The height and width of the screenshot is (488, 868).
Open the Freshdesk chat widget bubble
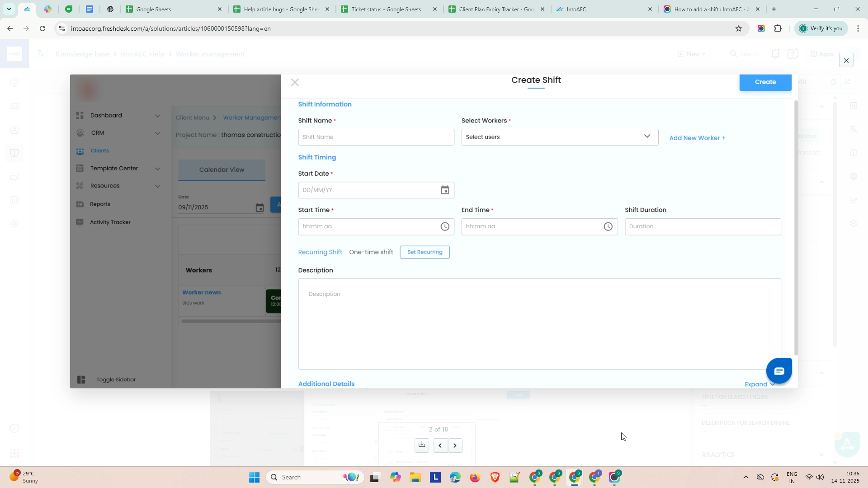(x=779, y=371)
